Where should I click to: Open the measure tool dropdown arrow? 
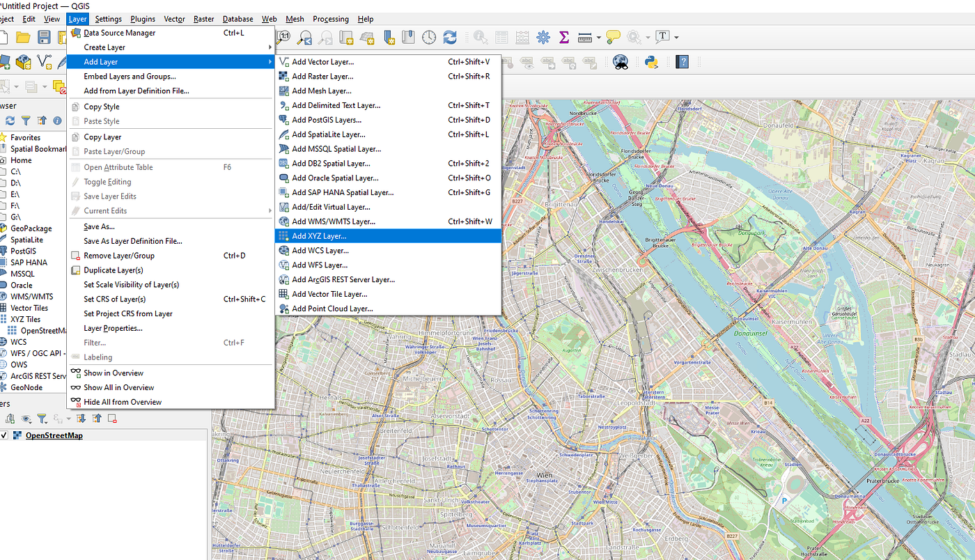598,38
